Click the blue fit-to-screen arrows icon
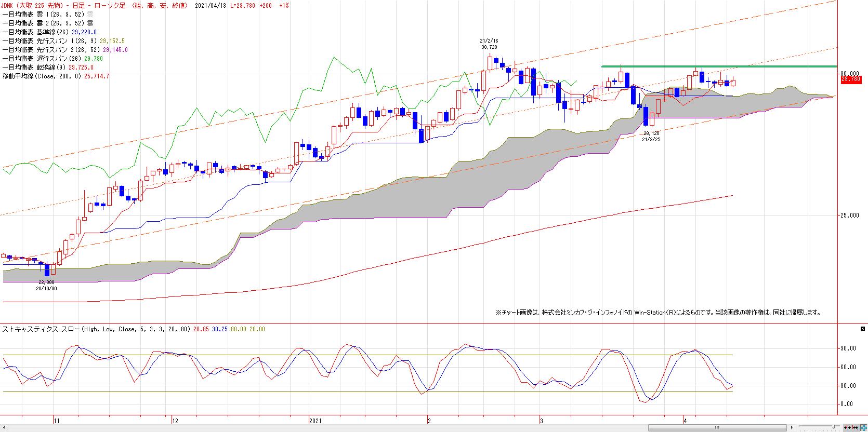This screenshot has width=868, height=432. (863, 427)
